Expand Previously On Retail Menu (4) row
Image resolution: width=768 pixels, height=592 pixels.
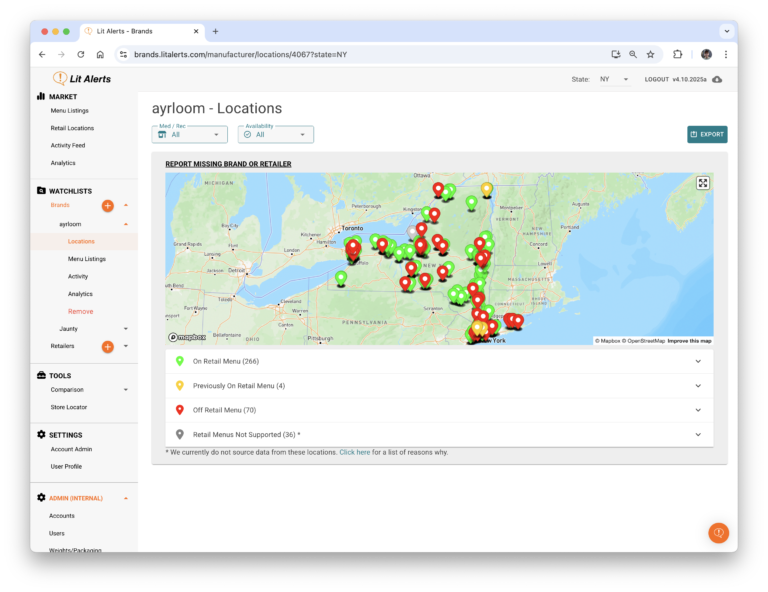[439, 386]
